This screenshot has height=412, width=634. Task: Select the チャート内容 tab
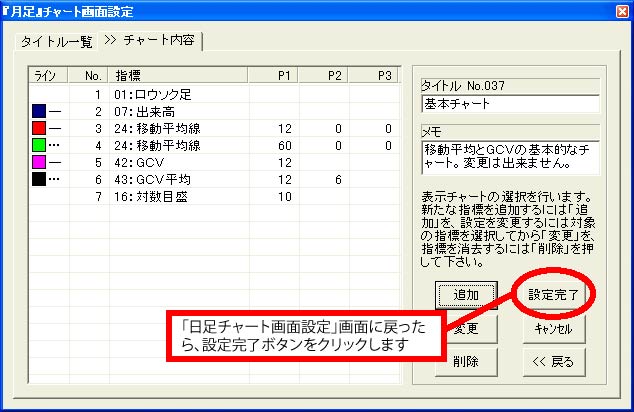[150, 40]
